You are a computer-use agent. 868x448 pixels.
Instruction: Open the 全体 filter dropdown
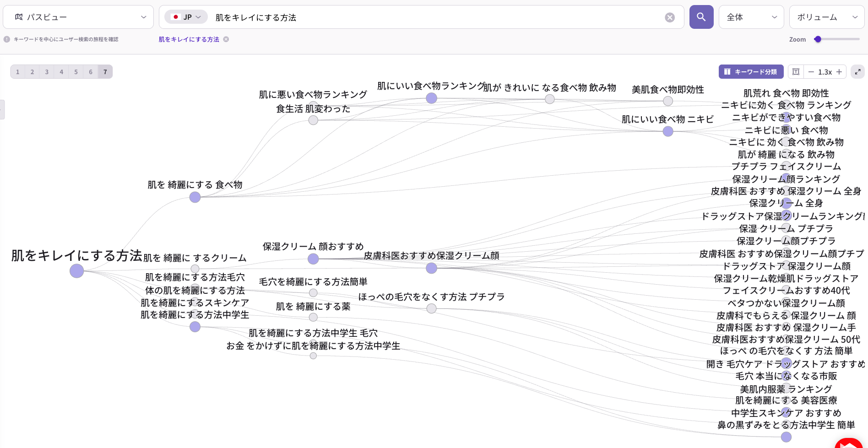[x=752, y=17]
